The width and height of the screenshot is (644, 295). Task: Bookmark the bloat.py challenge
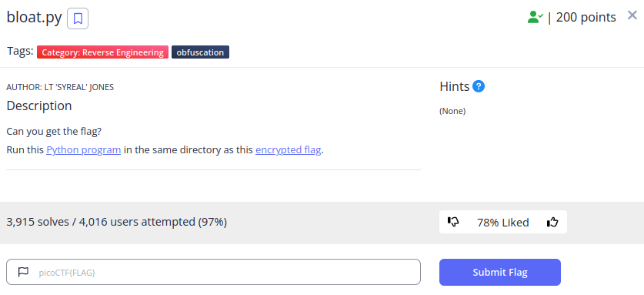click(x=78, y=18)
